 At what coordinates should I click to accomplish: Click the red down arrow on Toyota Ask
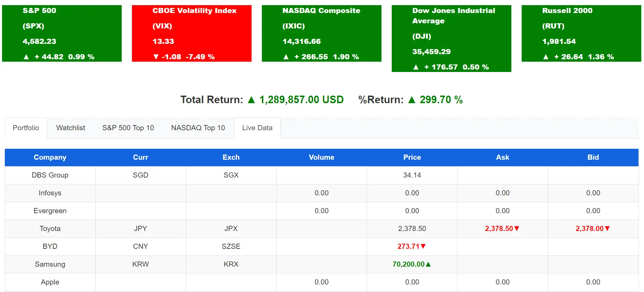[x=517, y=229]
